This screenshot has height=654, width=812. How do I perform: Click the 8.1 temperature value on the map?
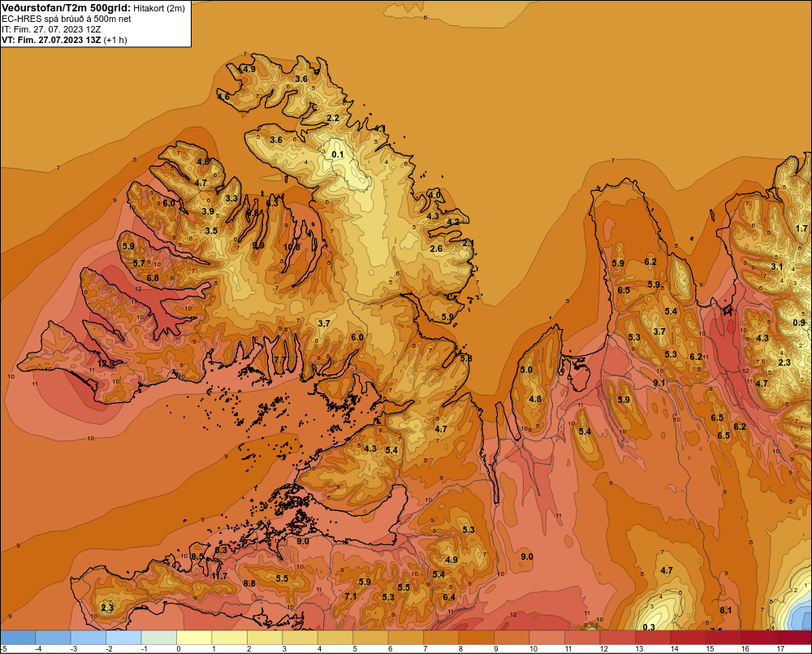pyautogui.click(x=725, y=610)
